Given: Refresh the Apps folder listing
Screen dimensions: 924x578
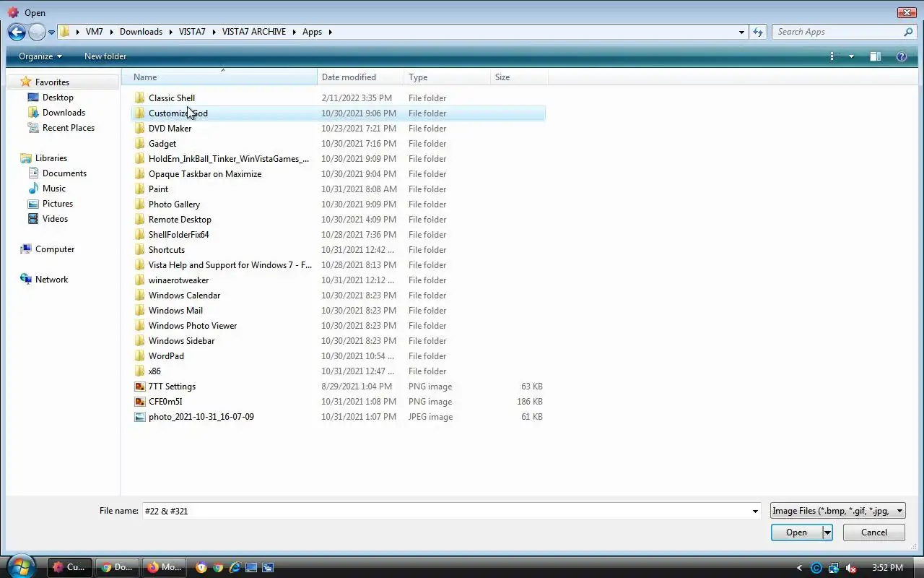Looking at the screenshot, I should click(x=758, y=32).
